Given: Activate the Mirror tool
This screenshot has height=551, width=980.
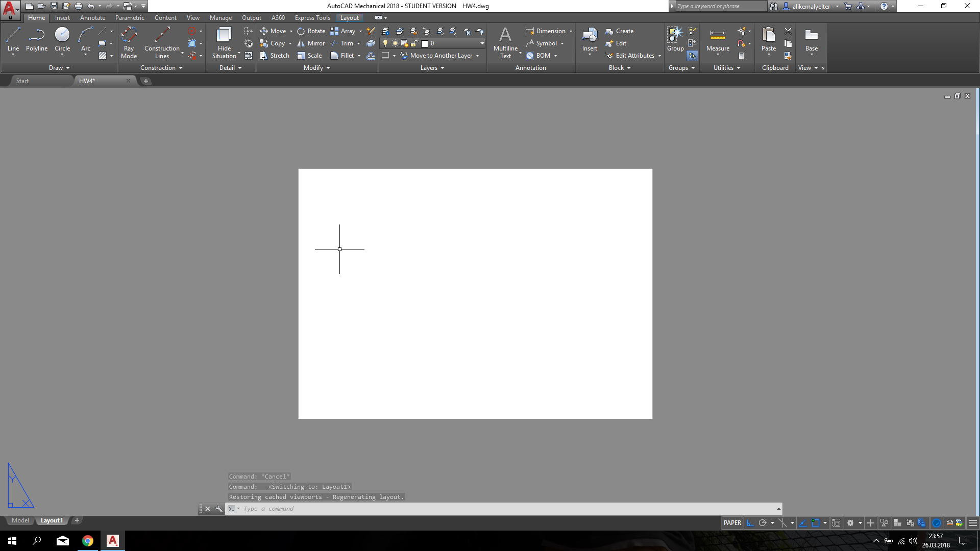Looking at the screenshot, I should click(311, 43).
